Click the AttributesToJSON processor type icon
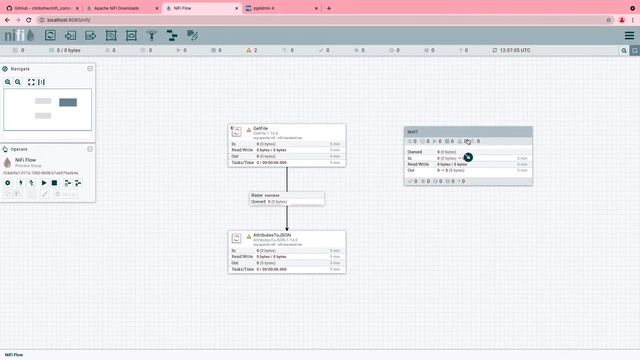 [x=236, y=238]
